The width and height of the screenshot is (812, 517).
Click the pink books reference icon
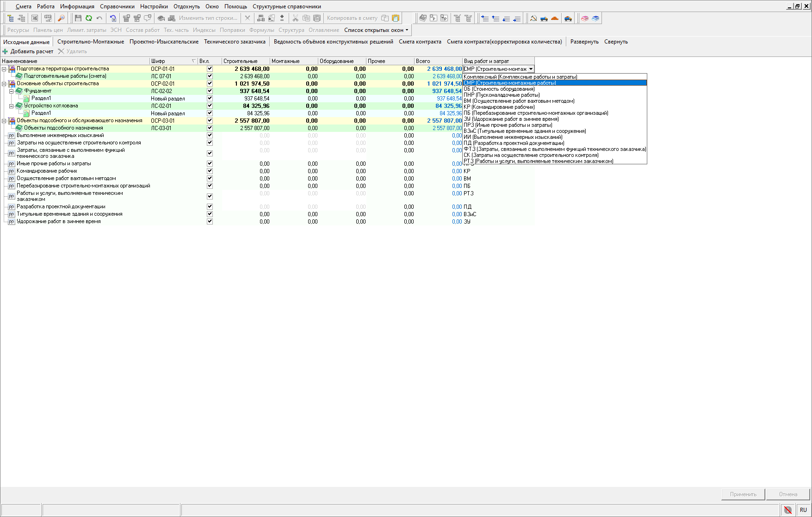point(585,18)
